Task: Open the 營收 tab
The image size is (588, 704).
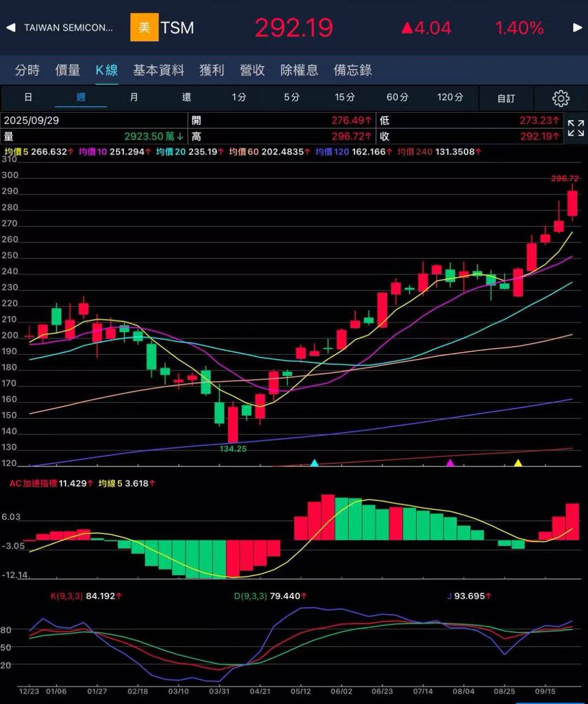Action: click(252, 70)
